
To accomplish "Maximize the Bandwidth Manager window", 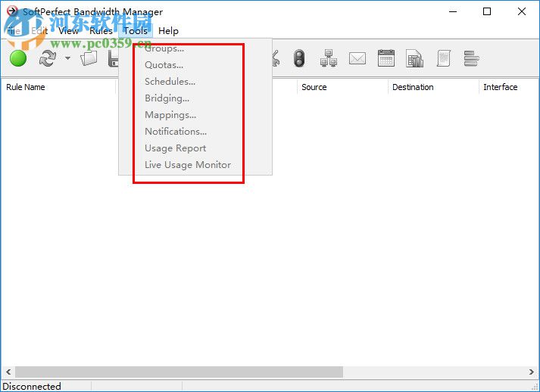I will 487,11.
